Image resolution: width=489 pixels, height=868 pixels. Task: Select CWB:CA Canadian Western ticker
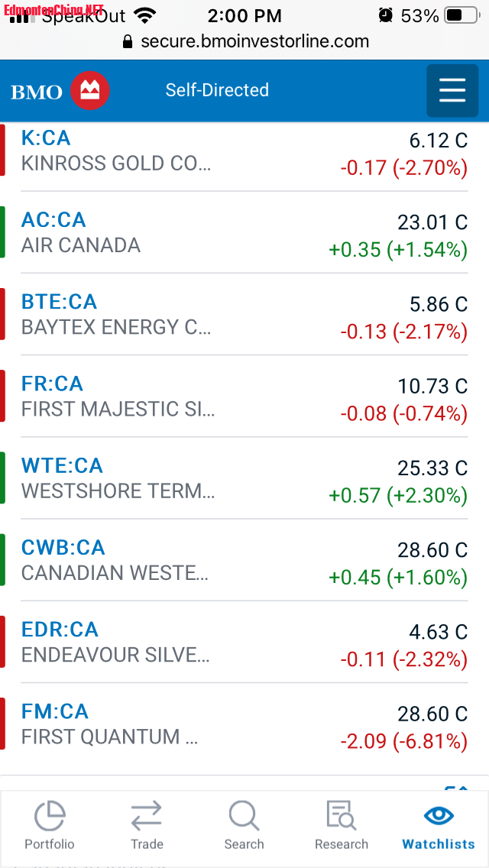pos(63,548)
